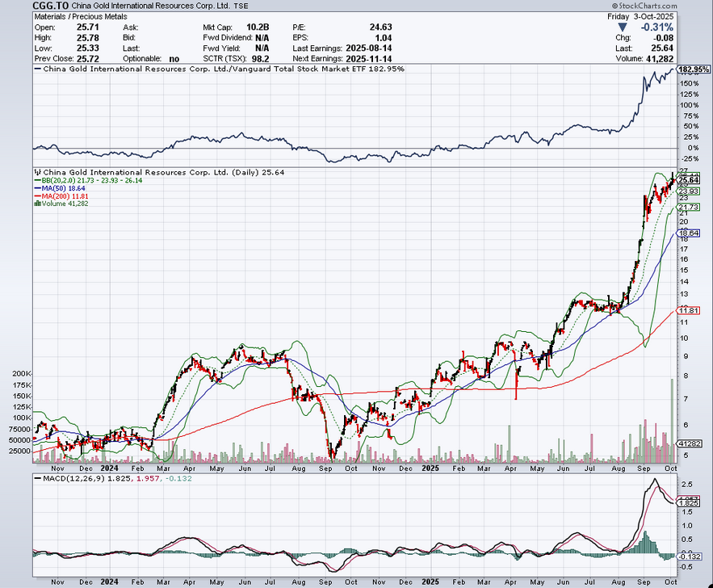The height and width of the screenshot is (588, 713).
Task: Click the header Volume value 41,282
Action: pos(659,59)
